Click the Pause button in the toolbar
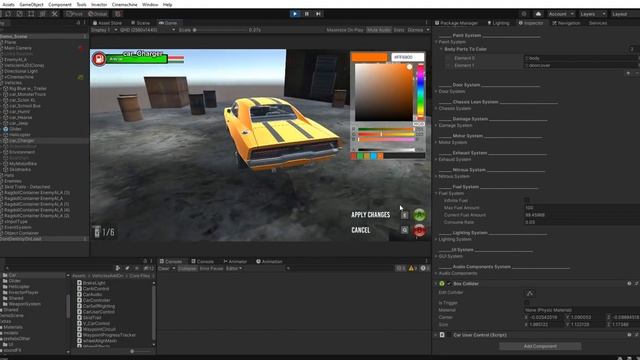The width and height of the screenshot is (640, 360). pyautogui.click(x=307, y=13)
